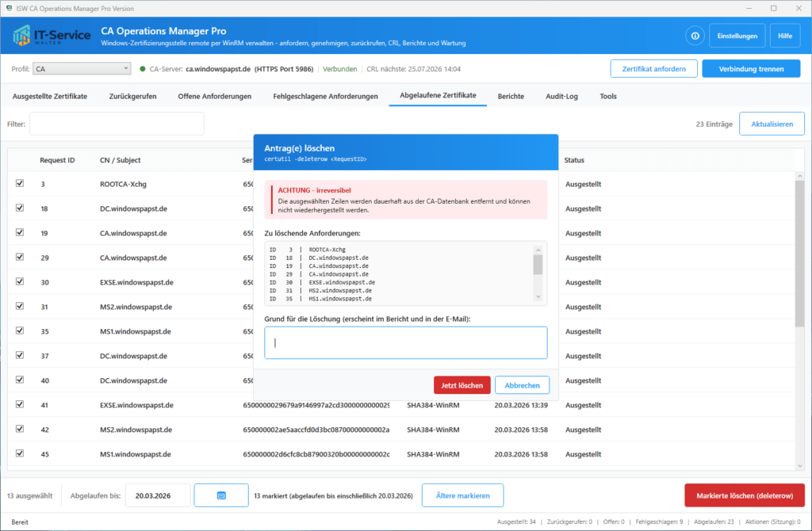Image resolution: width=812 pixels, height=531 pixels.
Task: Open the Audit-Log tab
Action: [x=561, y=96]
